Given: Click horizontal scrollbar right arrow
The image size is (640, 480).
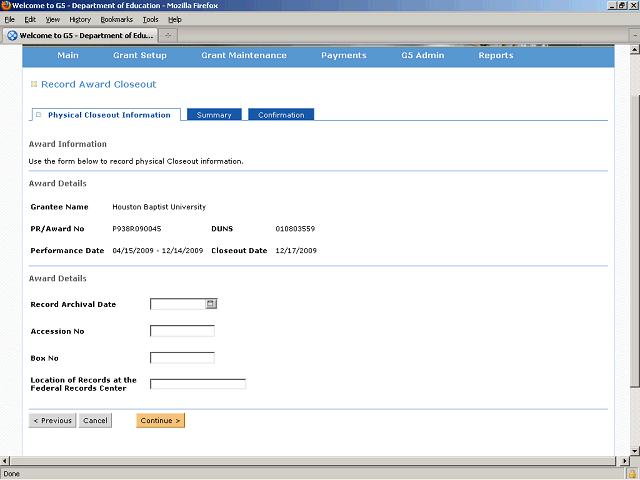Looking at the screenshot, I should 624,461.
